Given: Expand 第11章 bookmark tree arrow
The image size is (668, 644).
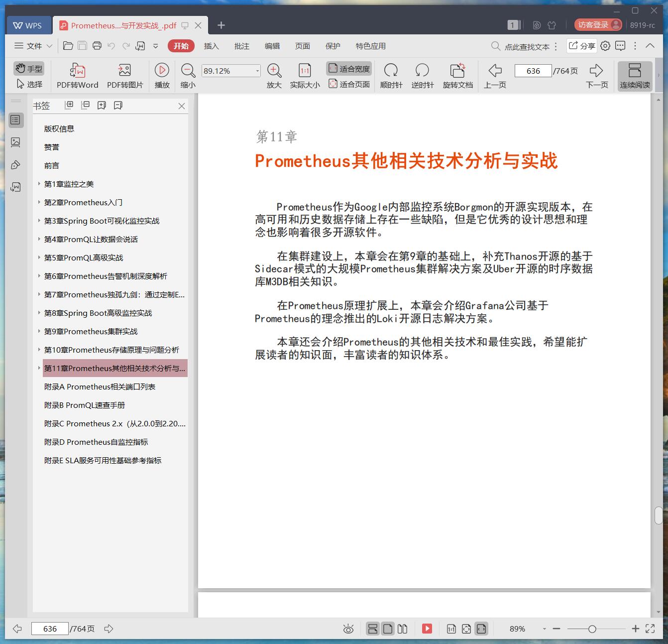Looking at the screenshot, I should tap(39, 368).
